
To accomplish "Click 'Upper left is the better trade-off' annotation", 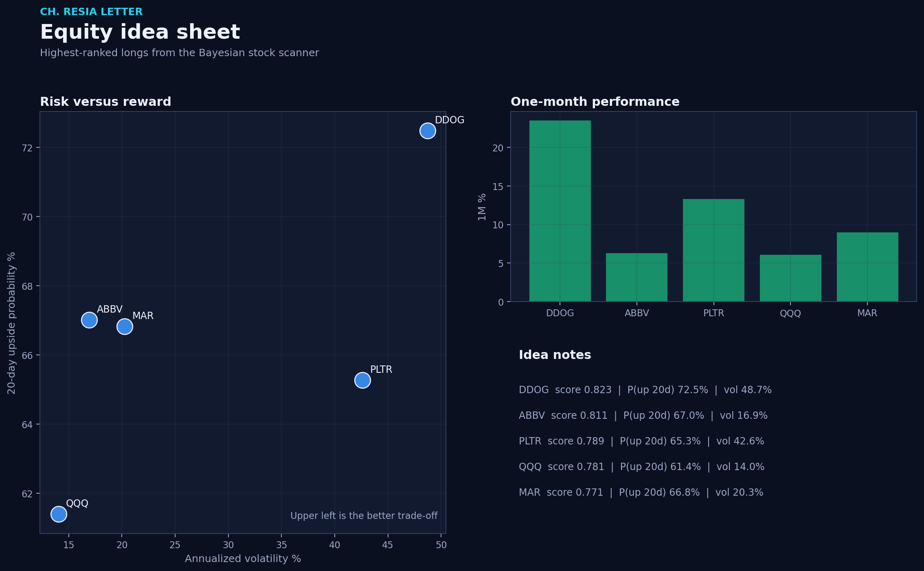I will pos(364,516).
